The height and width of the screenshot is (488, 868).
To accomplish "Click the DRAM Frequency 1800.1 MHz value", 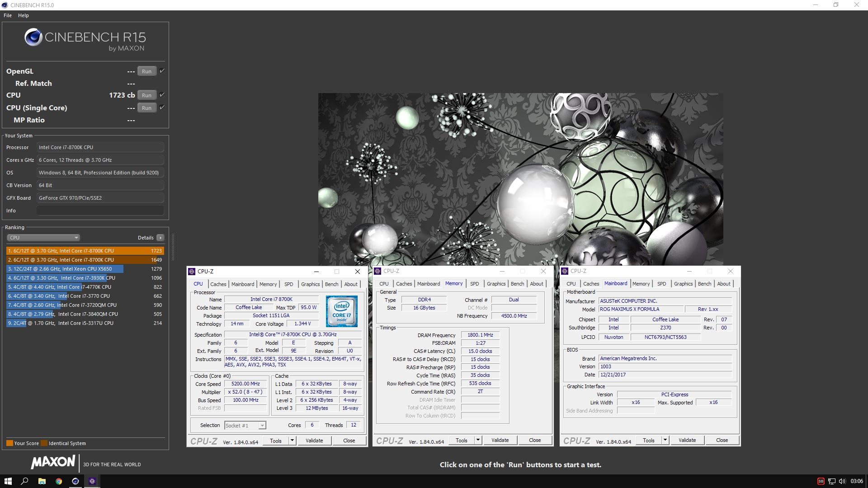I will tap(480, 335).
